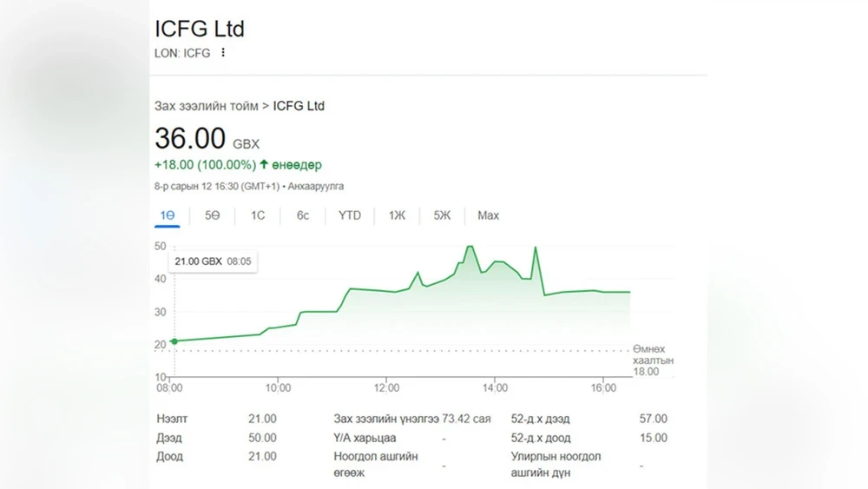Select the 1Ө one-day range tab
Image resolution: width=868 pixels, height=489 pixels.
coord(168,215)
